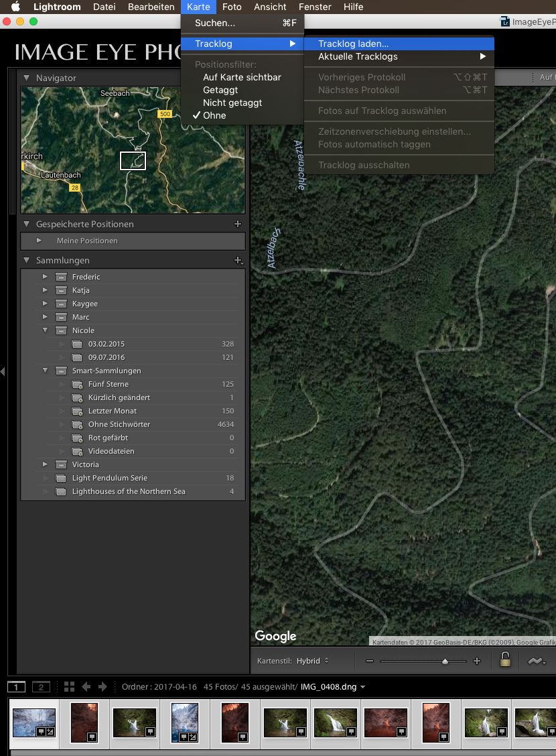556x756 pixels.
Task: Expand the Victoria collection set
Action: tap(45, 464)
